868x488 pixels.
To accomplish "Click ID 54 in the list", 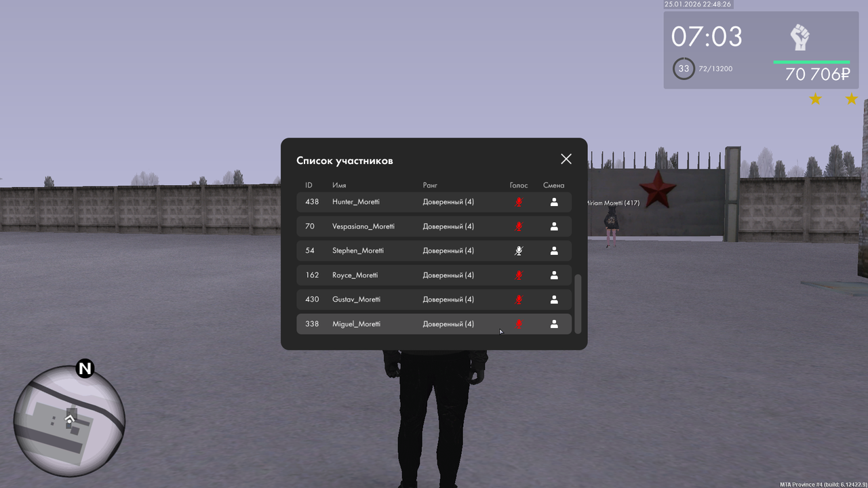I will click(310, 251).
